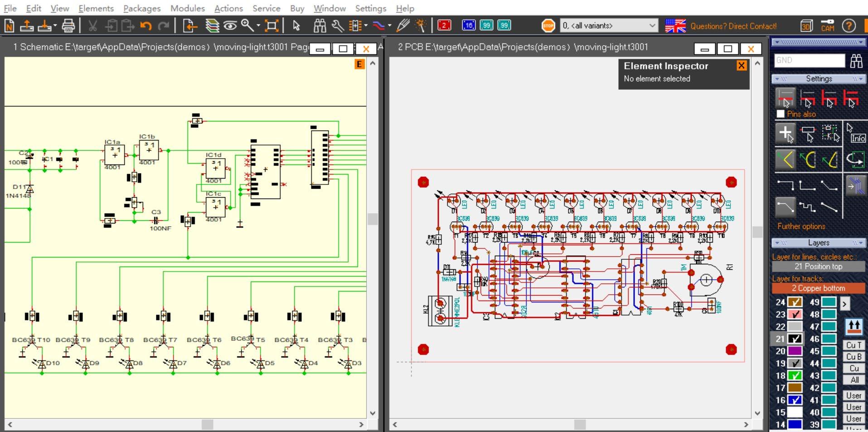Toggle visibility of layer 24
The image size is (868, 432).
795,302
